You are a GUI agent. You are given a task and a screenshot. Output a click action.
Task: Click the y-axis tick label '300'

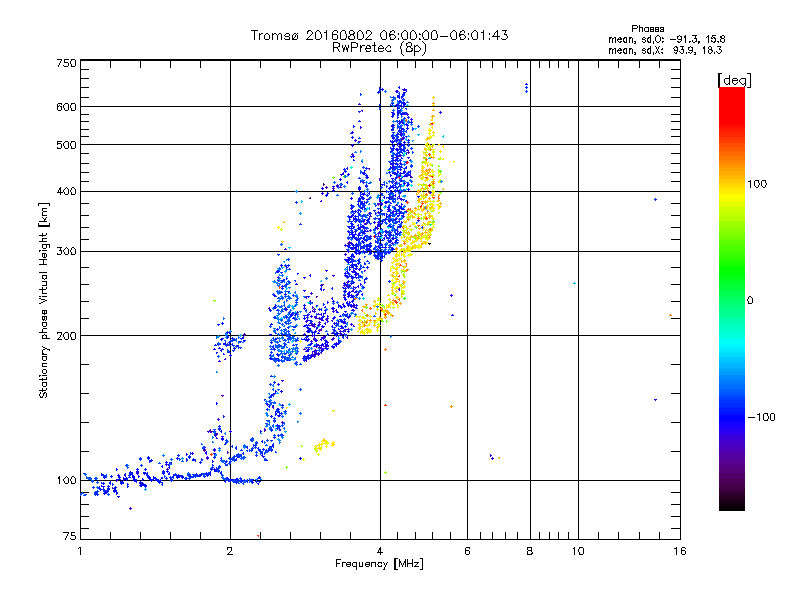(66, 252)
